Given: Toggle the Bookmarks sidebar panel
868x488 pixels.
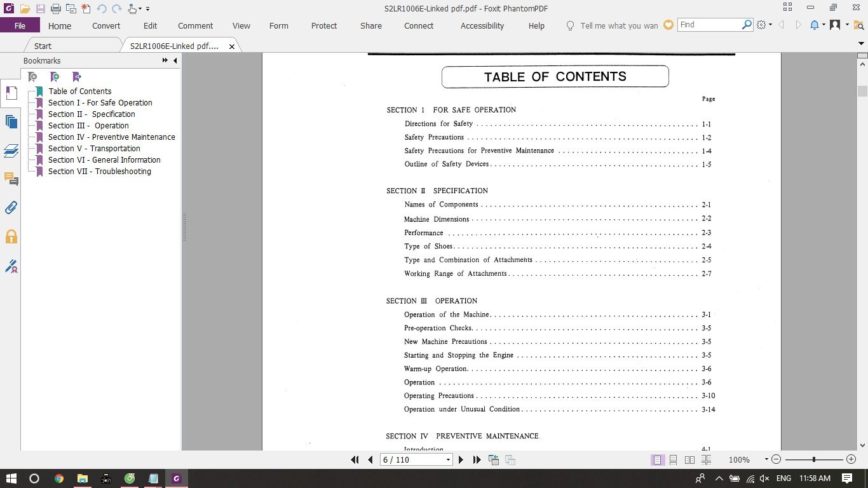Looking at the screenshot, I should (10, 92).
